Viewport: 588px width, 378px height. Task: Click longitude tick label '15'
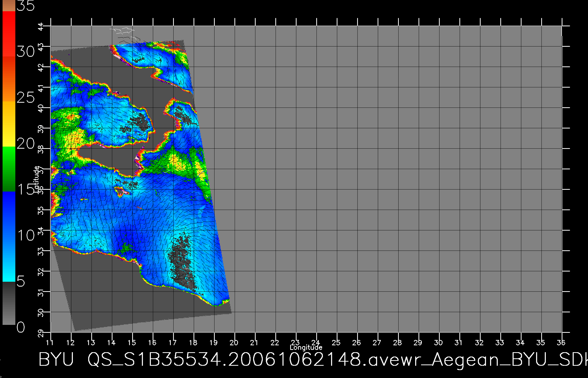(x=132, y=342)
